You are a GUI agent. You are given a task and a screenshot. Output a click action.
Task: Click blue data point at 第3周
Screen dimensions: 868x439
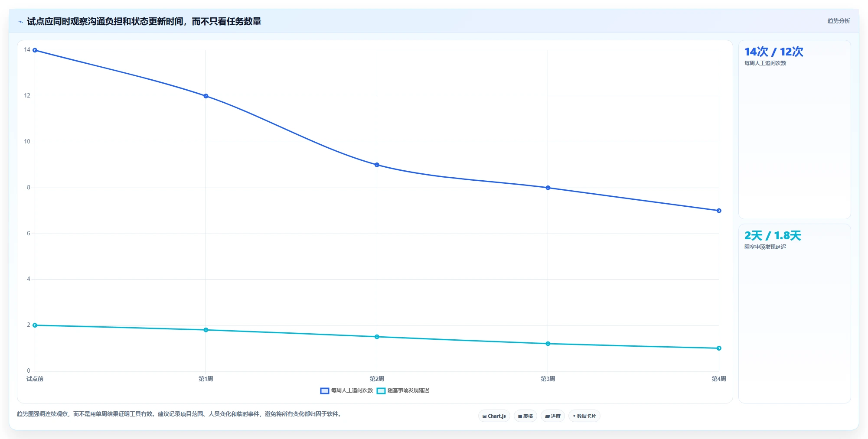tap(548, 188)
